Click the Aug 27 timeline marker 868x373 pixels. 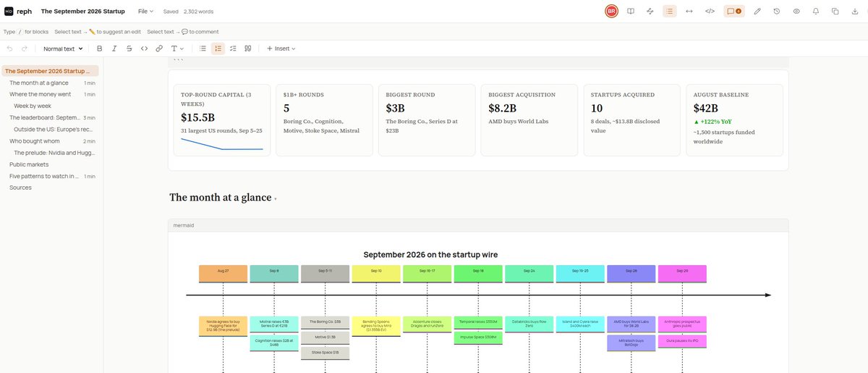tap(223, 273)
